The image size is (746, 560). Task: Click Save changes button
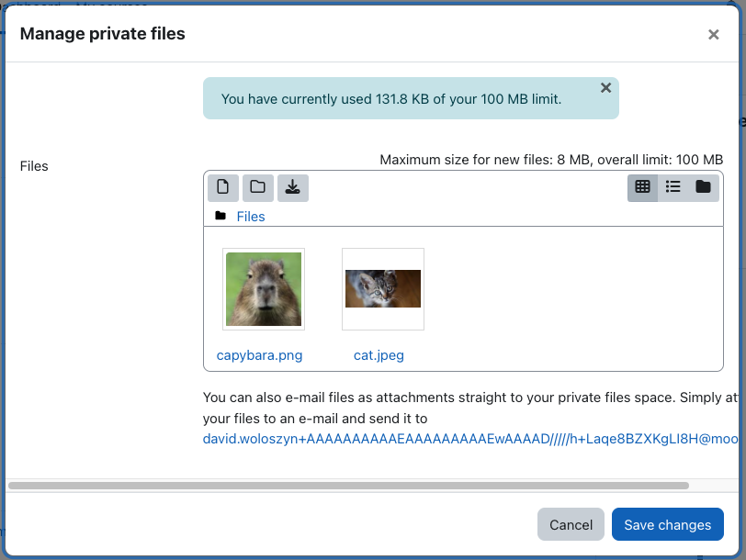click(668, 524)
